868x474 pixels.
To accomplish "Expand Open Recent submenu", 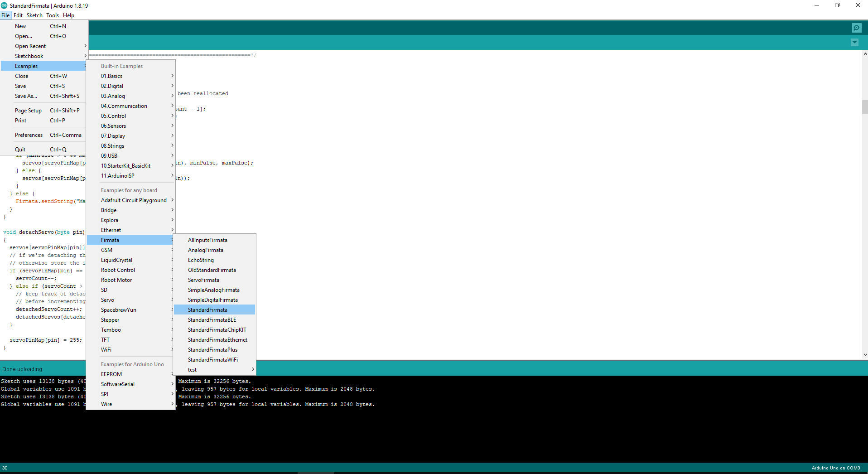I will pyautogui.click(x=44, y=46).
